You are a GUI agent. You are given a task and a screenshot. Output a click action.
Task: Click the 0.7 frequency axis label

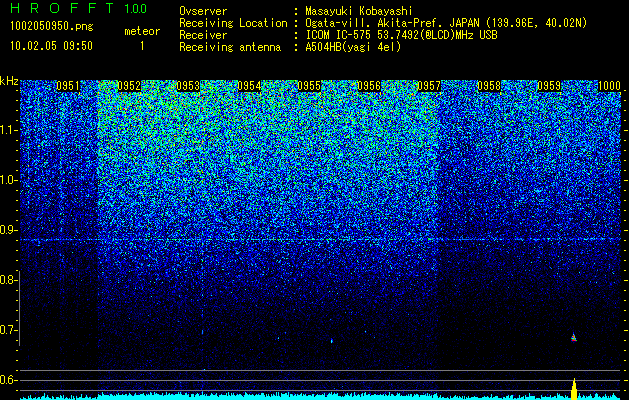pos(7,330)
